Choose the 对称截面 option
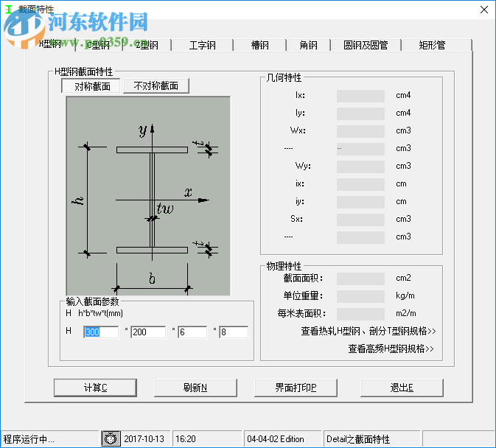The height and width of the screenshot is (448, 496). click(92, 86)
